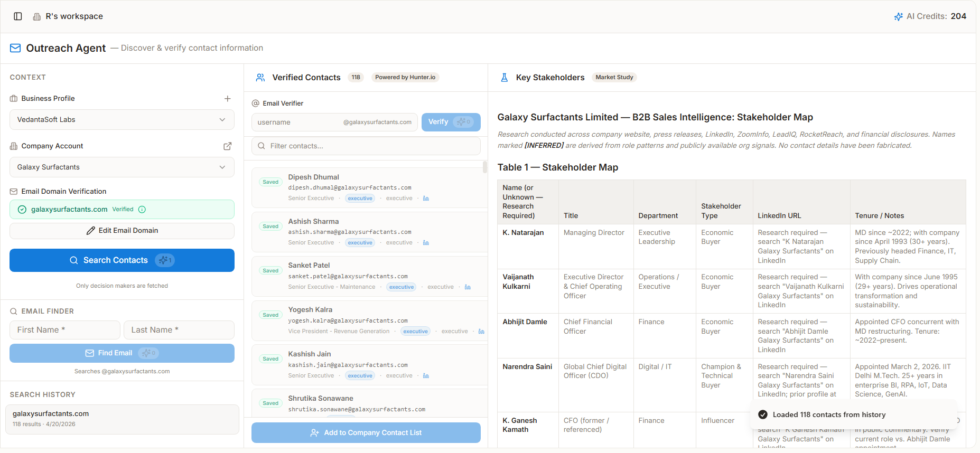This screenshot has width=980, height=453.
Task: Click the Key Stakeholders flask icon
Action: pyautogui.click(x=505, y=78)
